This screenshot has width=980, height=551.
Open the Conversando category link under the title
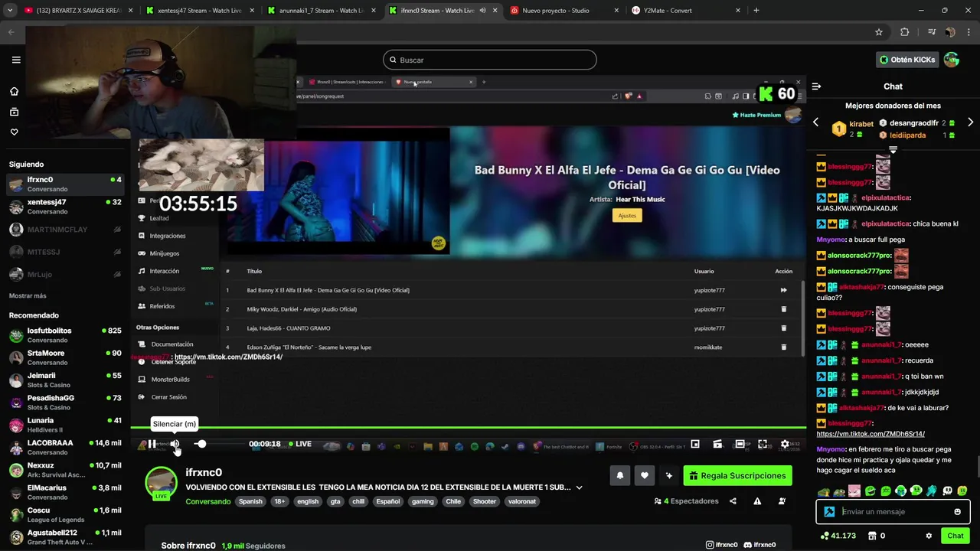tap(208, 501)
